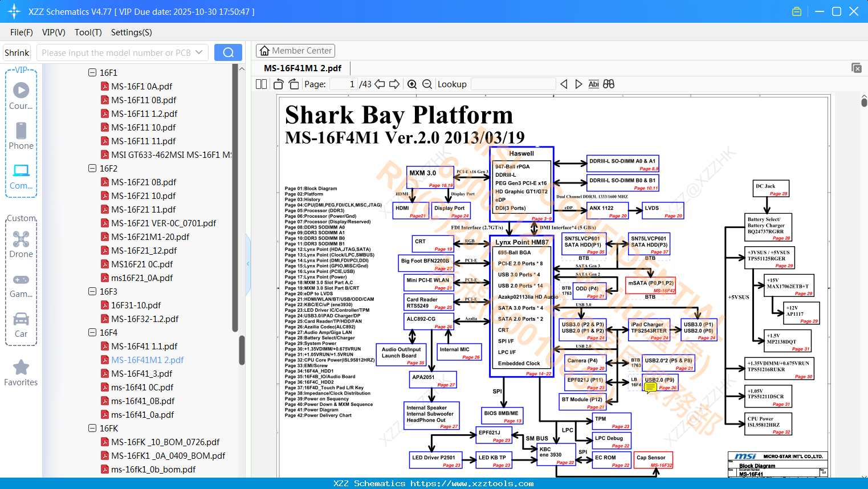868x489 pixels.
Task: Open the Game category
Action: [21, 285]
